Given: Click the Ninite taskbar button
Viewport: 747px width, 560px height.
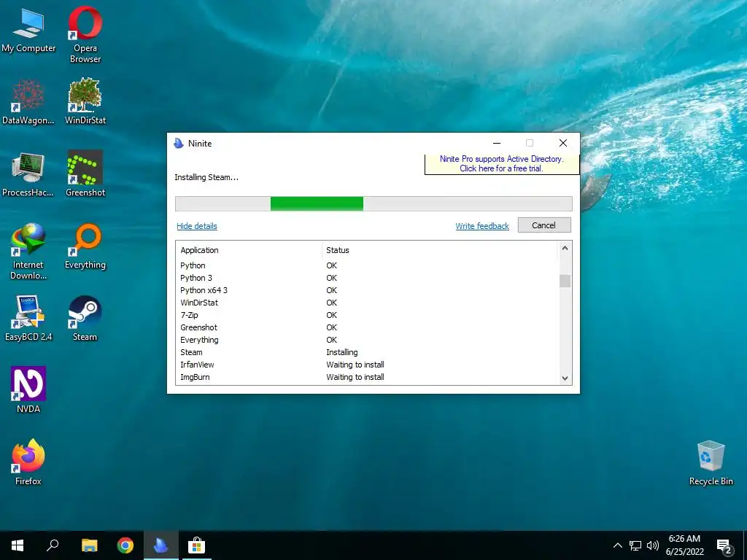Looking at the screenshot, I should (x=161, y=545).
